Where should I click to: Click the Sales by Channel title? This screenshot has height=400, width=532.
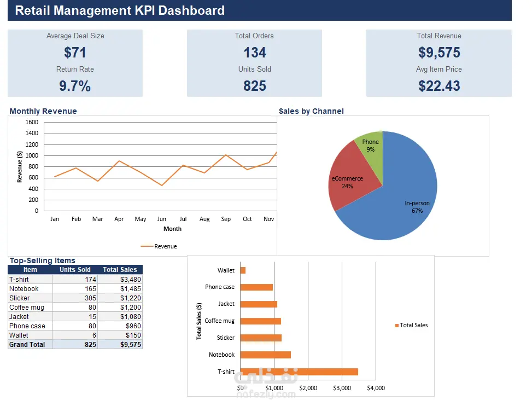(311, 111)
